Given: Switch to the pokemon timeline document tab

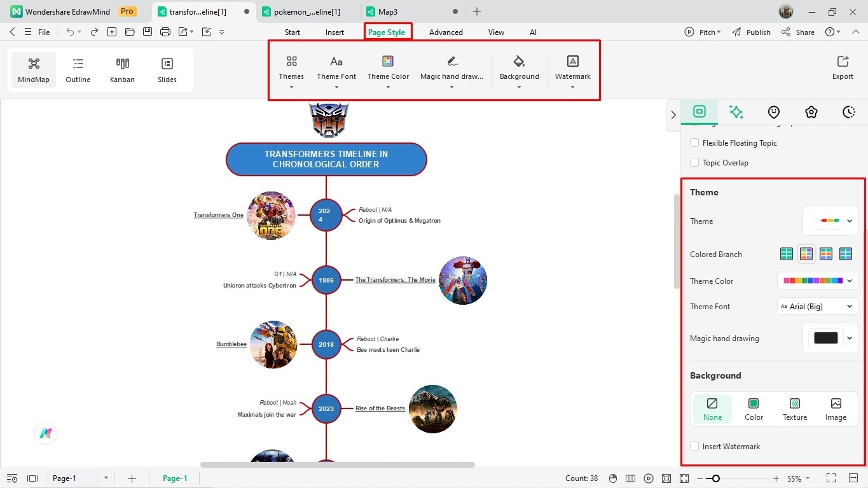Looking at the screenshot, I should point(308,11).
